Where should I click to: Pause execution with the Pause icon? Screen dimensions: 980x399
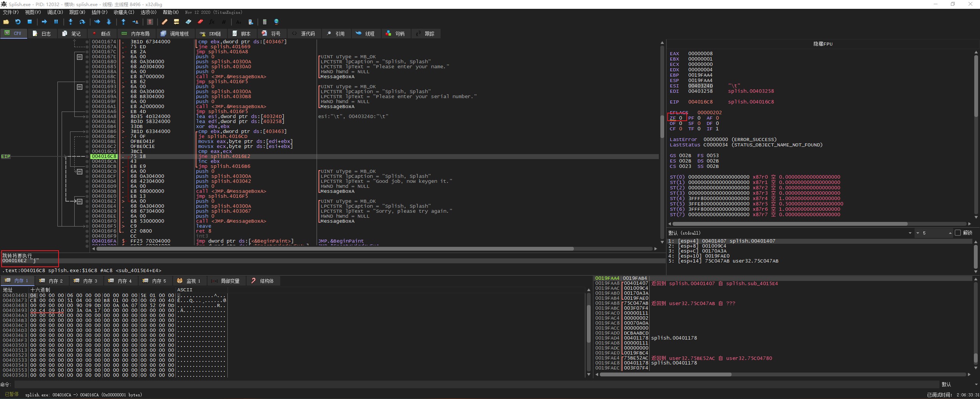click(x=56, y=22)
